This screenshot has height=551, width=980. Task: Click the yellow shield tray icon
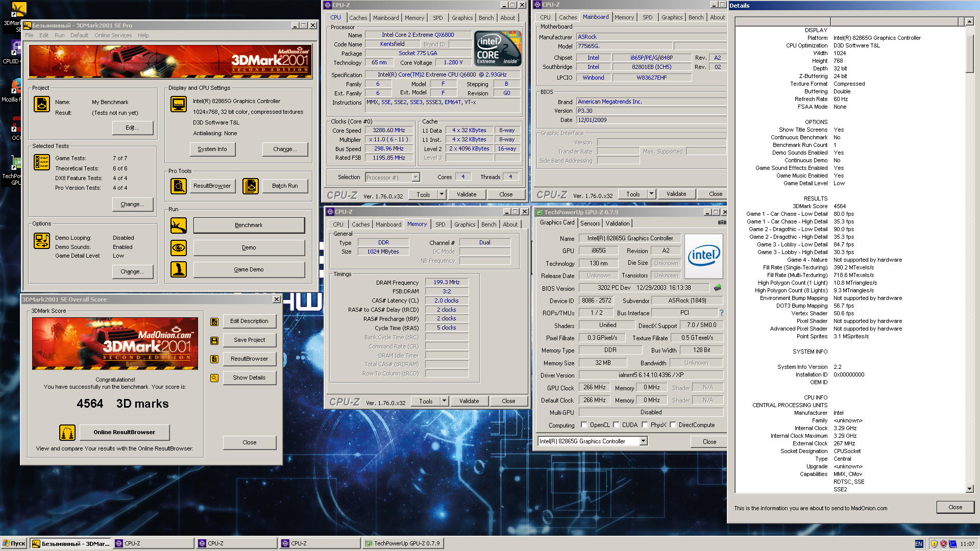(x=934, y=544)
